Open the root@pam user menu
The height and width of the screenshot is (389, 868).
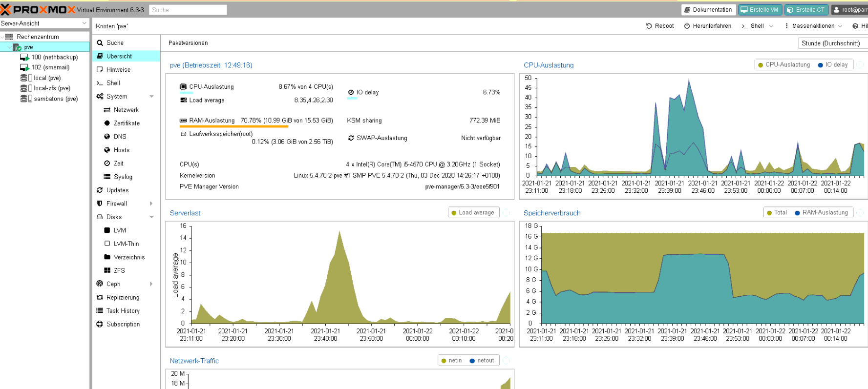pyautogui.click(x=850, y=10)
